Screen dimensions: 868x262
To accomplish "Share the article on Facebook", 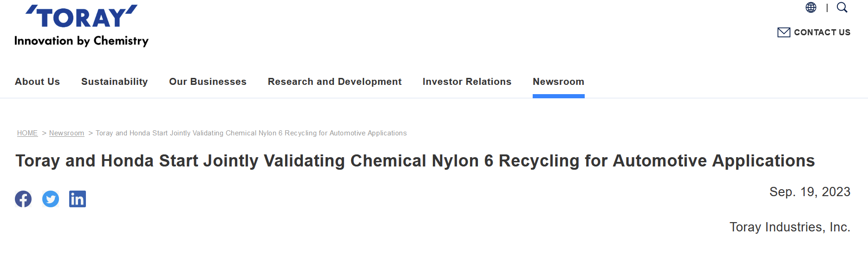I will click(23, 199).
